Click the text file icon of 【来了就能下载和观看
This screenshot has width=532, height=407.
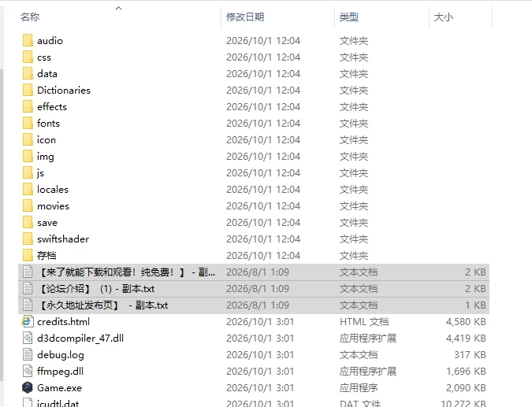pos(28,272)
